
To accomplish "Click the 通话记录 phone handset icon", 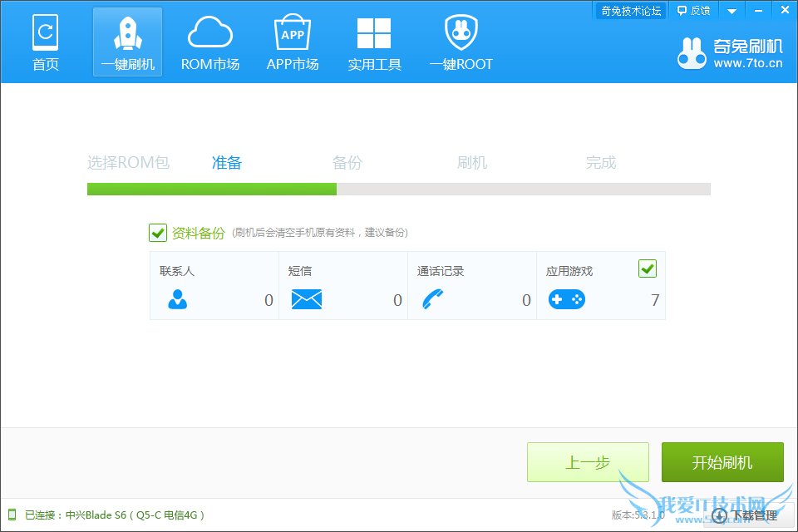I will [x=432, y=299].
